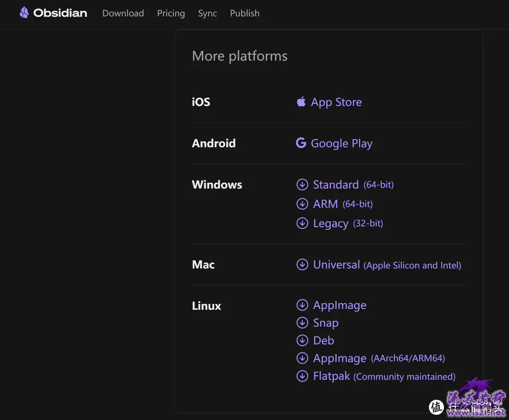Select the Android platform label
The height and width of the screenshot is (420, 509).
click(x=213, y=143)
